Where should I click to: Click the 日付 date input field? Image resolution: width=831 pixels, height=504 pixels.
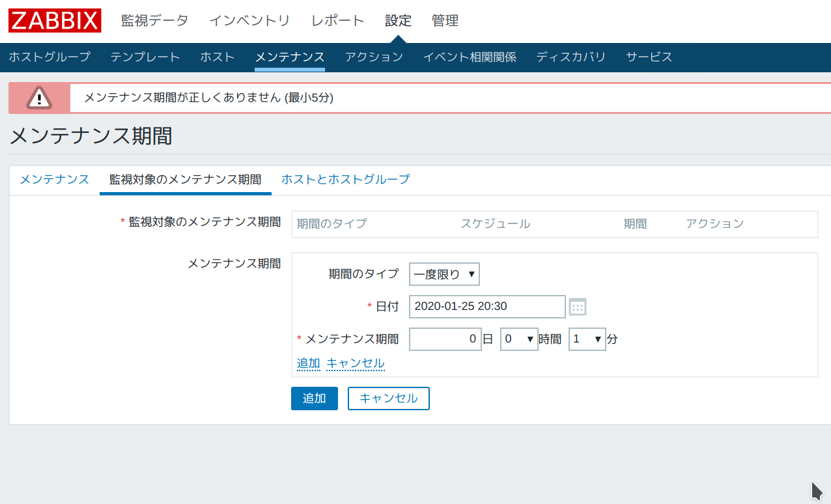pyautogui.click(x=486, y=307)
